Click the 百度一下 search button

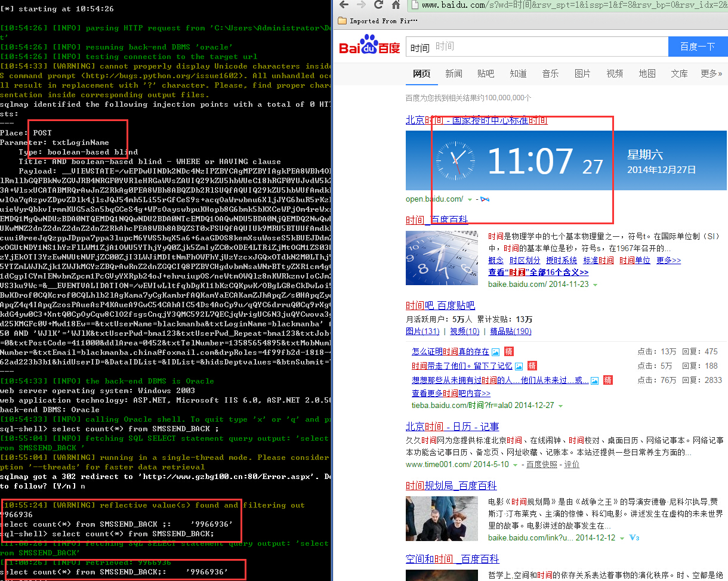tap(698, 47)
